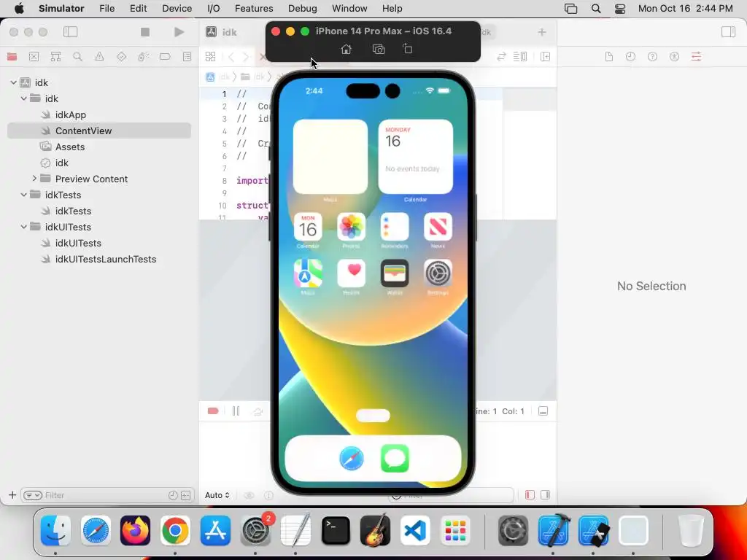Open the Calendar widget showing Monday 16
This screenshot has height=560, width=747.
(x=415, y=157)
